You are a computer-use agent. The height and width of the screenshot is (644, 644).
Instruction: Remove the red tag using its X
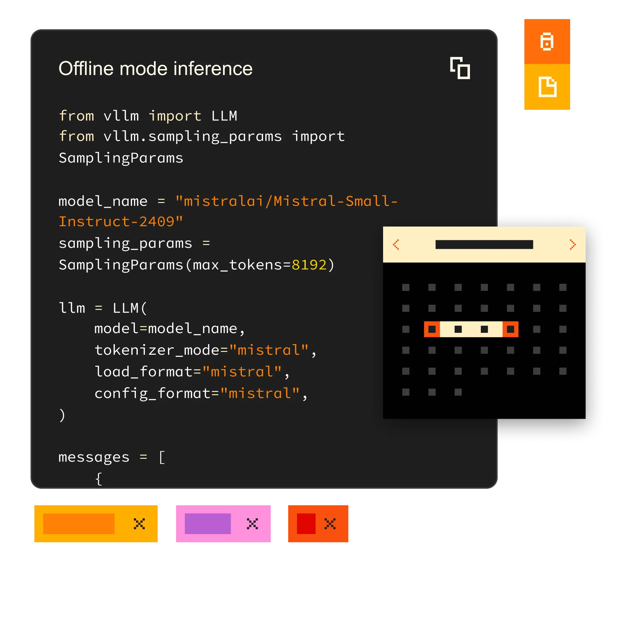(x=330, y=524)
